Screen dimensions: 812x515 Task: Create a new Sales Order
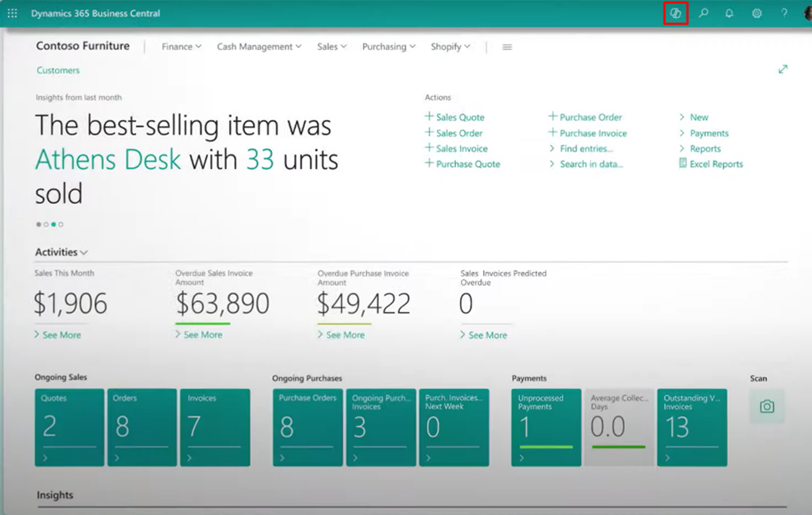pos(453,133)
